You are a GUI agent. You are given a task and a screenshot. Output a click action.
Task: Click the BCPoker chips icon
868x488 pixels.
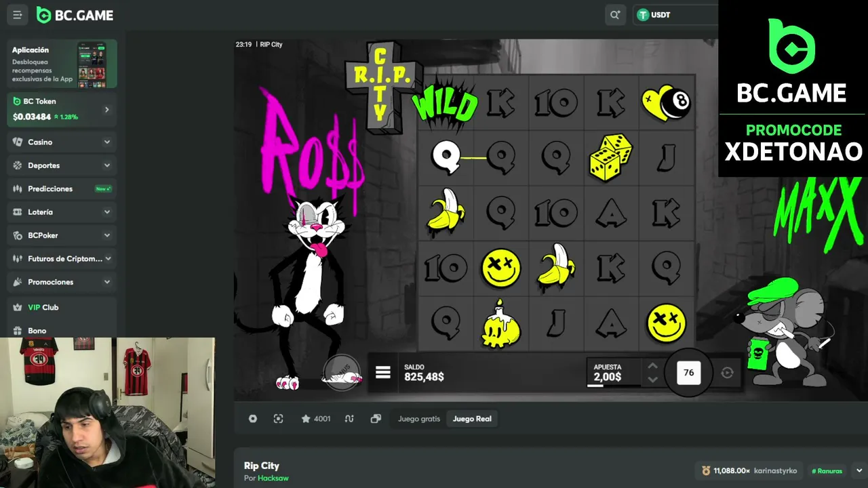(x=17, y=235)
